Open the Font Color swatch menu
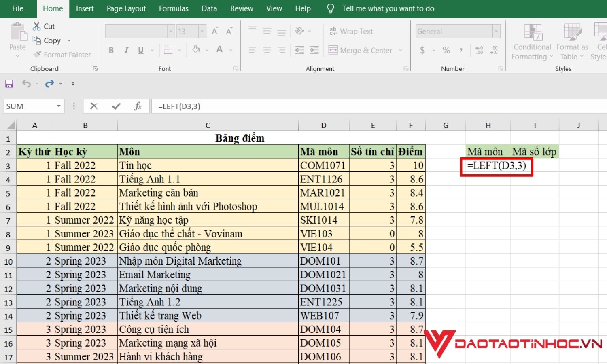The height and width of the screenshot is (364, 607). click(220, 50)
